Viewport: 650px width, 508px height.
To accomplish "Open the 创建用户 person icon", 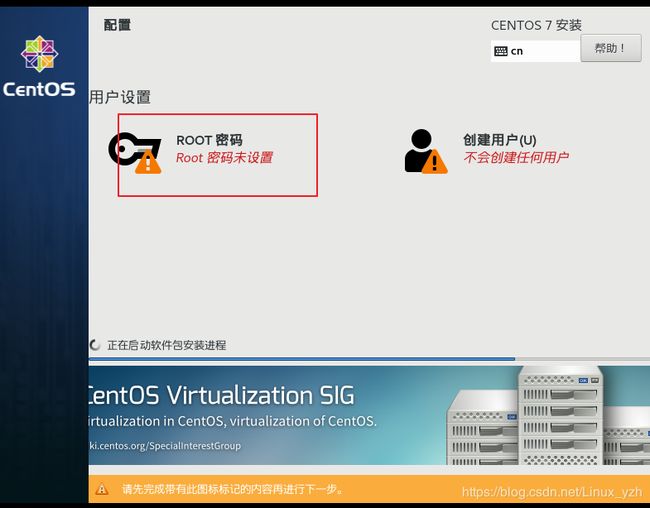I will (x=426, y=151).
